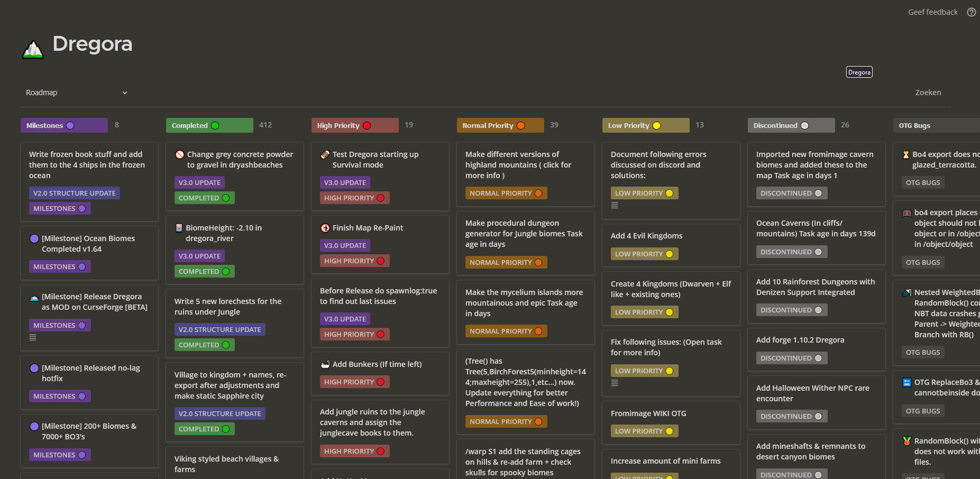Image resolution: width=980 pixels, height=479 pixels.
Task: Open card /warp S1 add the standing cages
Action: click(526, 459)
